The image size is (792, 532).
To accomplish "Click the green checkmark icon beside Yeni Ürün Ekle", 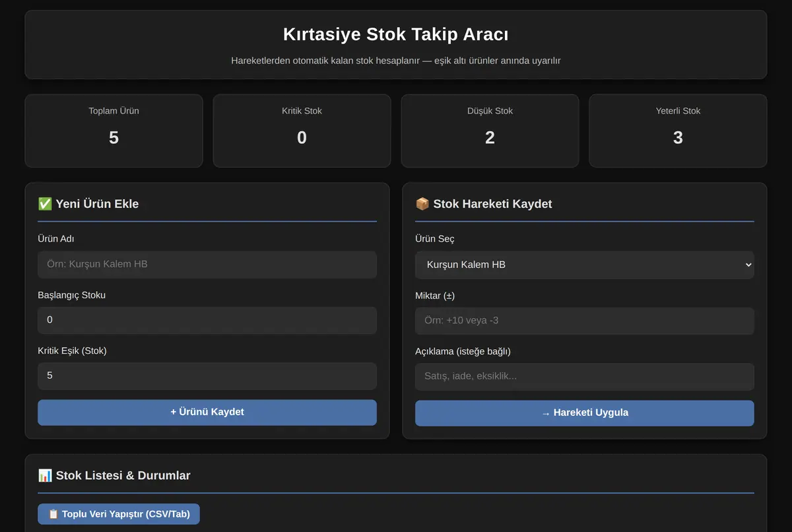I will (x=45, y=204).
